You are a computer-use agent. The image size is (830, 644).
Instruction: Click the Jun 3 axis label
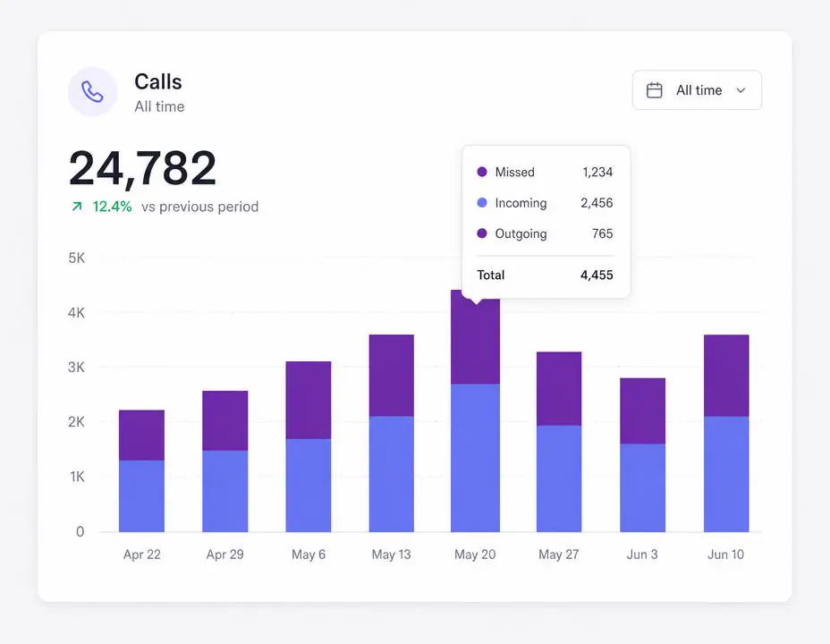(642, 554)
